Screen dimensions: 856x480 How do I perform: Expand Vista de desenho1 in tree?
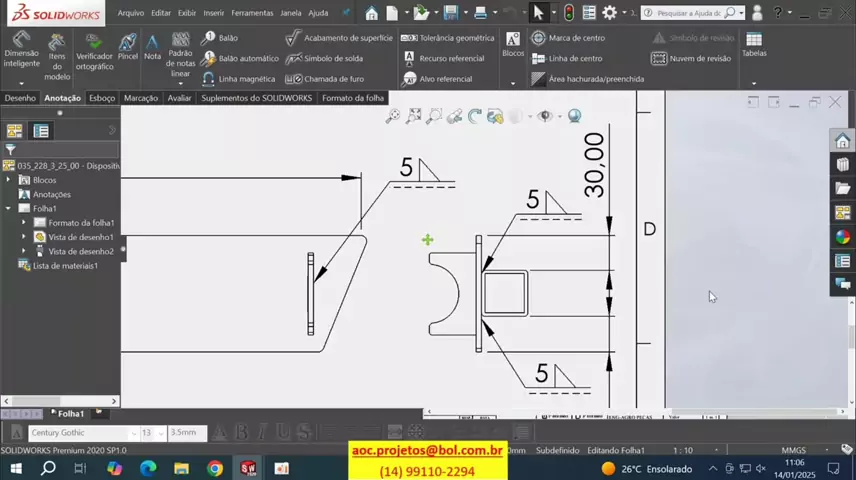24,237
